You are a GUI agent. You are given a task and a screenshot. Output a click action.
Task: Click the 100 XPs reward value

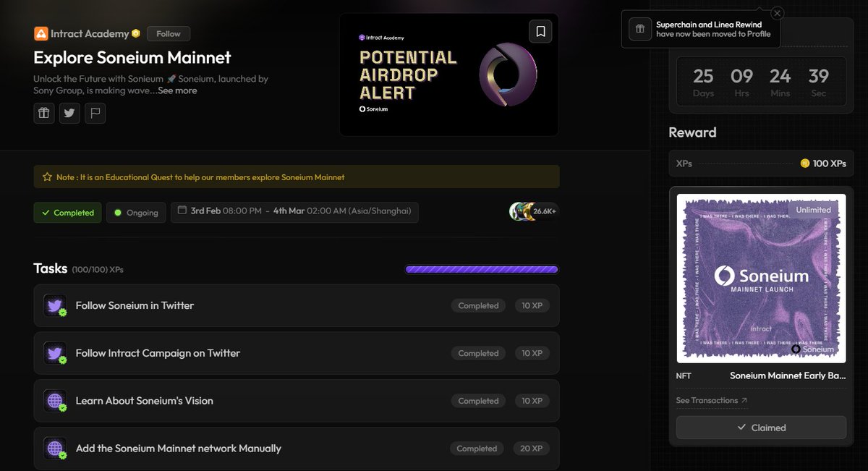[x=829, y=164]
